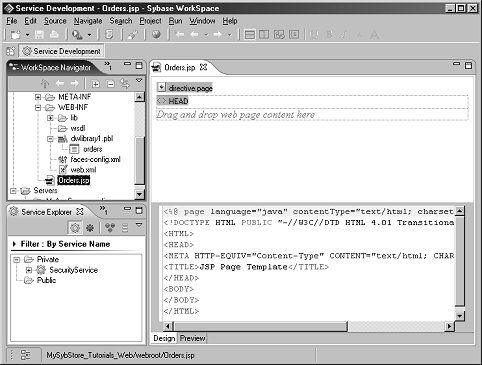Expand the lib folder node
The width and height of the screenshot is (482, 365).
point(50,118)
